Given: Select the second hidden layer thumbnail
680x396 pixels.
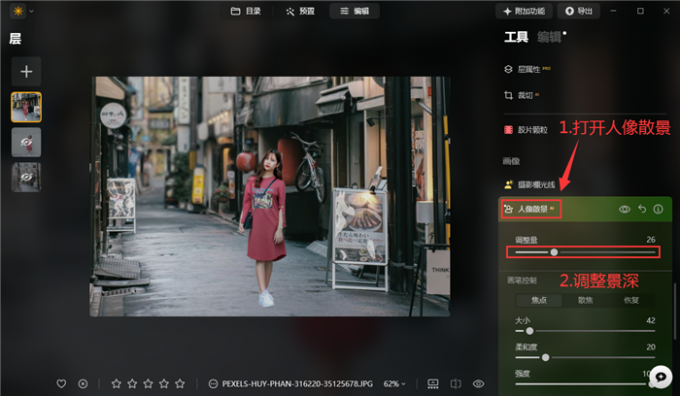Looking at the screenshot, I should 26,142.
